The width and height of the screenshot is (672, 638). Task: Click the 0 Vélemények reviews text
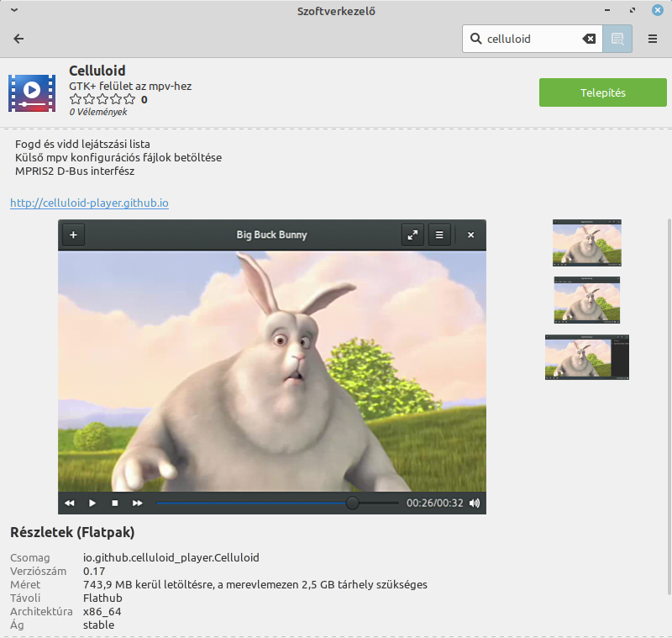(98, 112)
